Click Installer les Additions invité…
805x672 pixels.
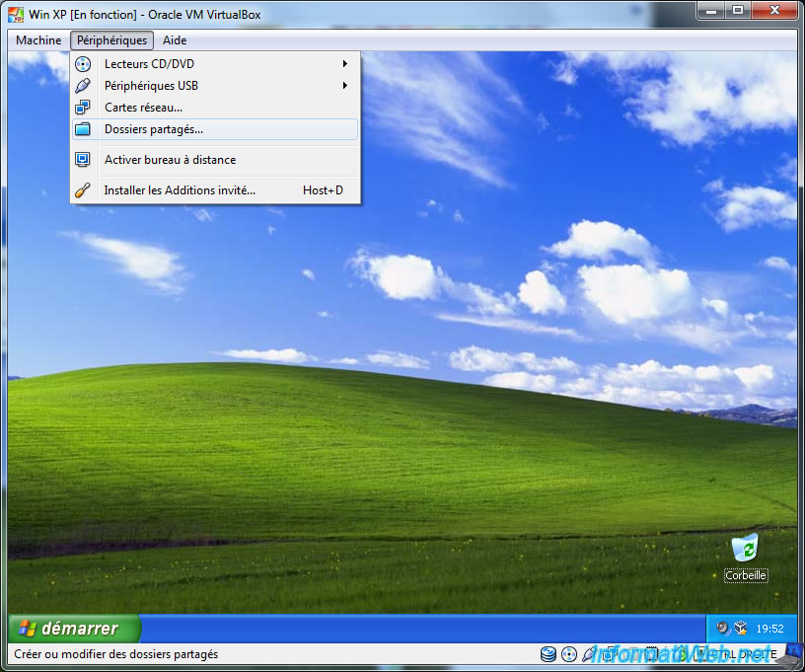(x=180, y=190)
